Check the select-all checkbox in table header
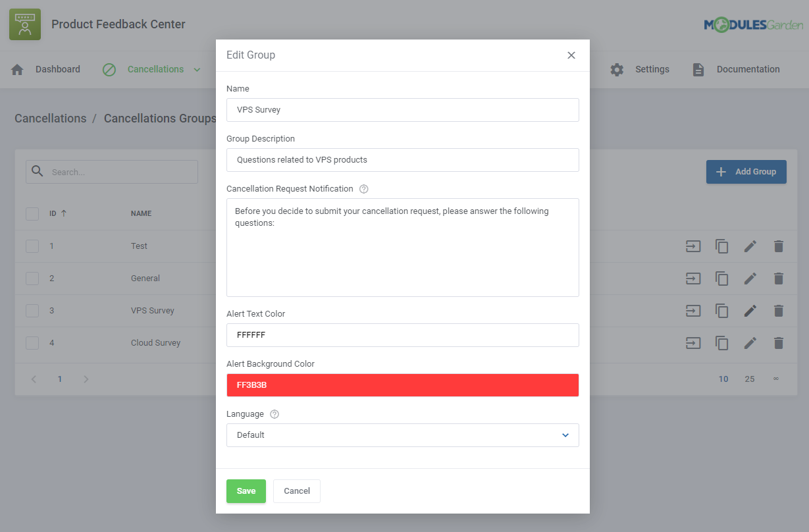Image resolution: width=809 pixels, height=532 pixels. [x=32, y=213]
